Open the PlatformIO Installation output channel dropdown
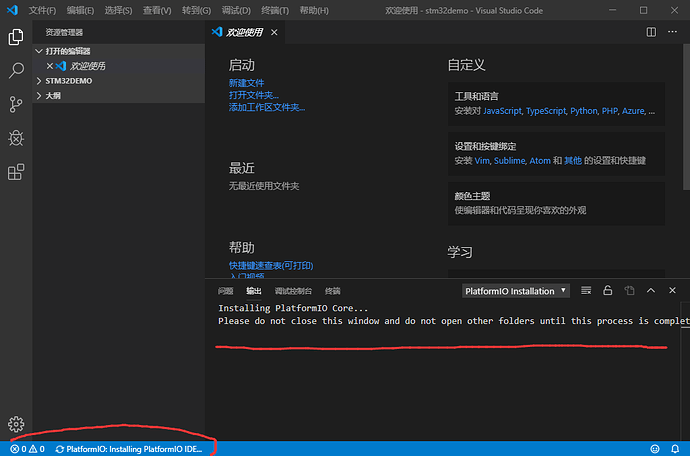 tap(516, 291)
